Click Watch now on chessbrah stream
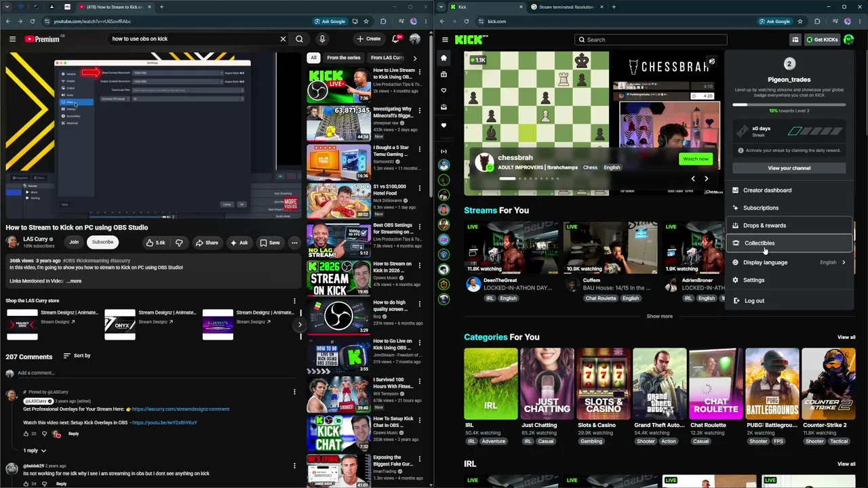 tap(696, 159)
